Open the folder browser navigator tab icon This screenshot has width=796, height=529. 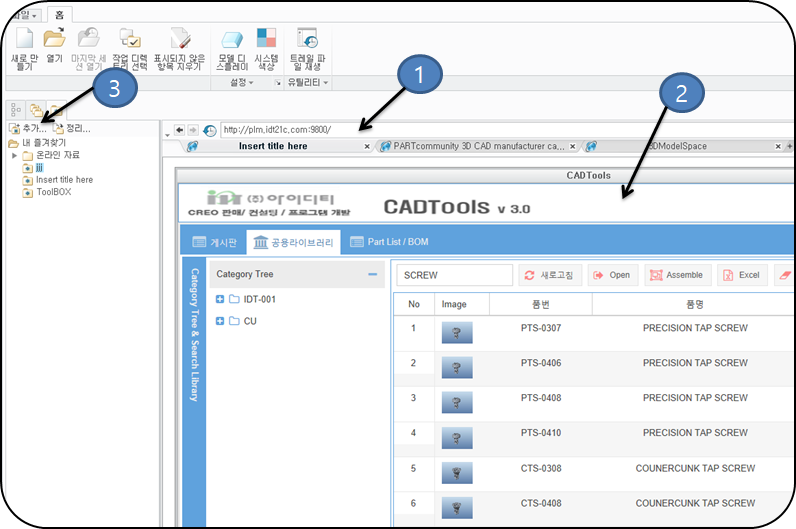[36, 109]
